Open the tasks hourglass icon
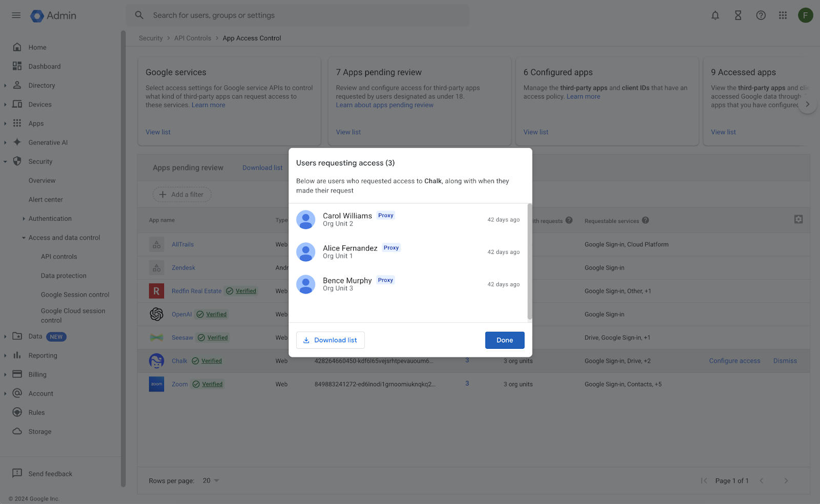The image size is (820, 504). (x=738, y=15)
